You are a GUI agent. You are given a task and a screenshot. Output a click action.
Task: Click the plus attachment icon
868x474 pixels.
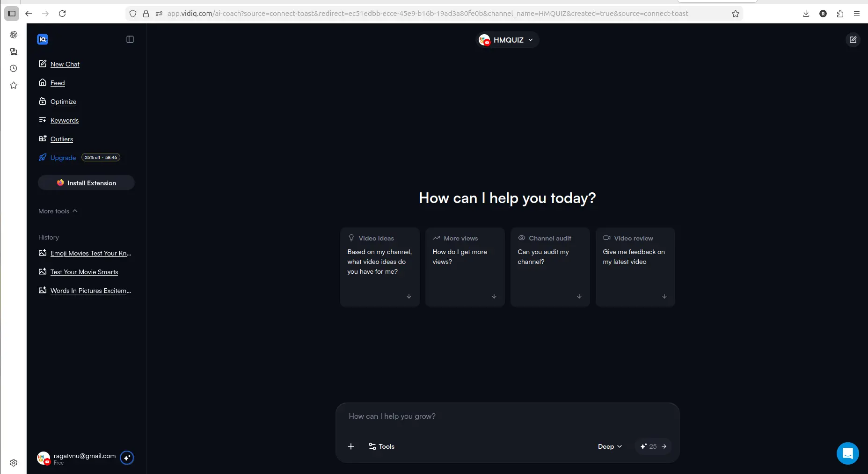[x=351, y=446]
